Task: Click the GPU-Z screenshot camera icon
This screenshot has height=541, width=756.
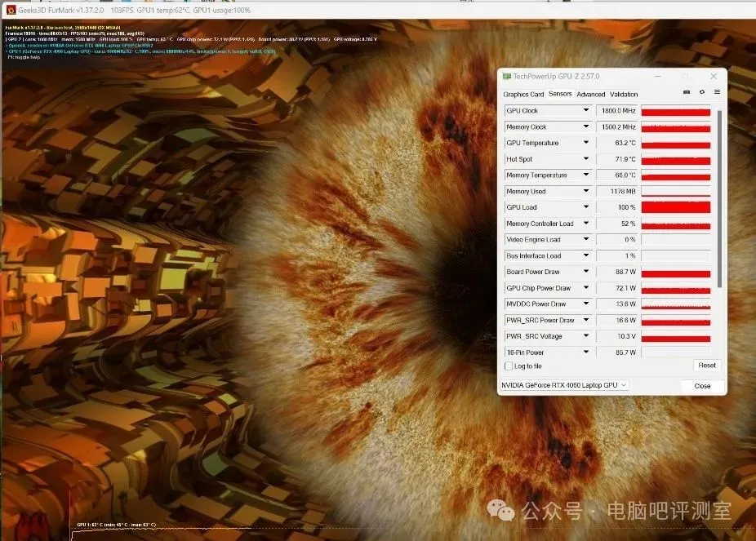Action: pyautogui.click(x=687, y=92)
